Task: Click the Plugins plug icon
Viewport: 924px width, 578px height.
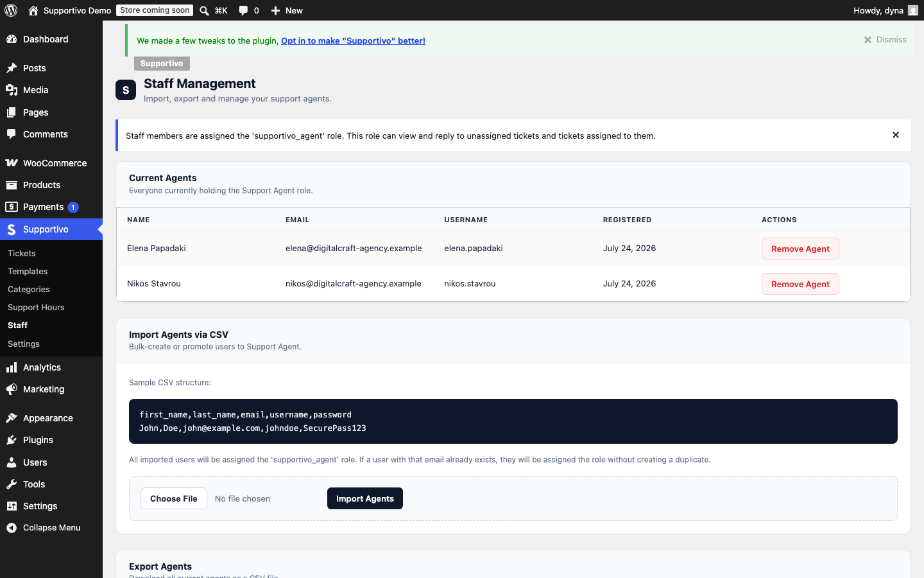Action: [x=12, y=440]
